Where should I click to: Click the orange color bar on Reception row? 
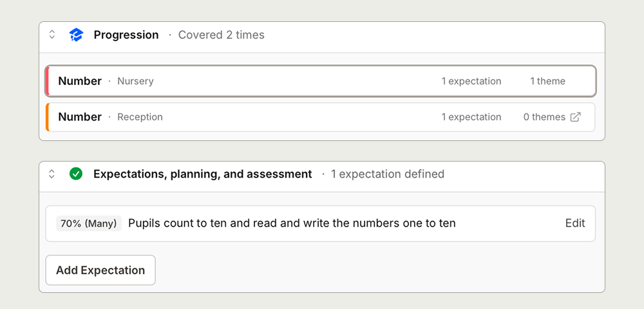(47, 117)
